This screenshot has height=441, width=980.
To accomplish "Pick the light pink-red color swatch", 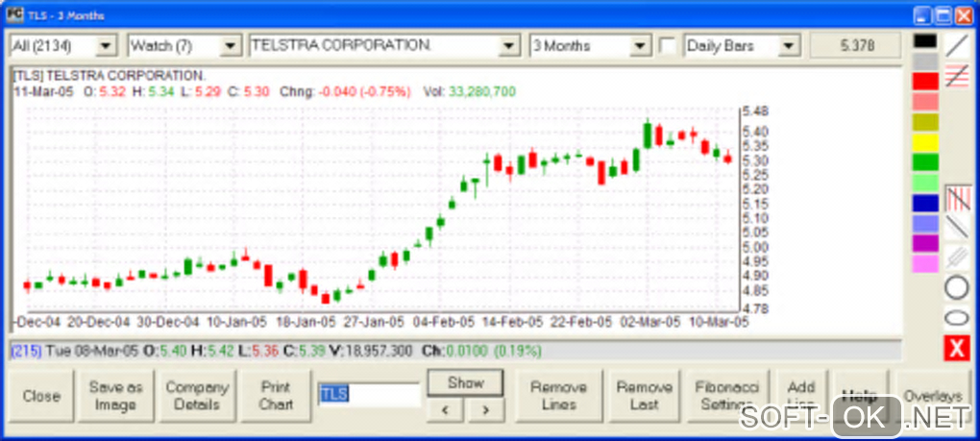I will 925,102.
